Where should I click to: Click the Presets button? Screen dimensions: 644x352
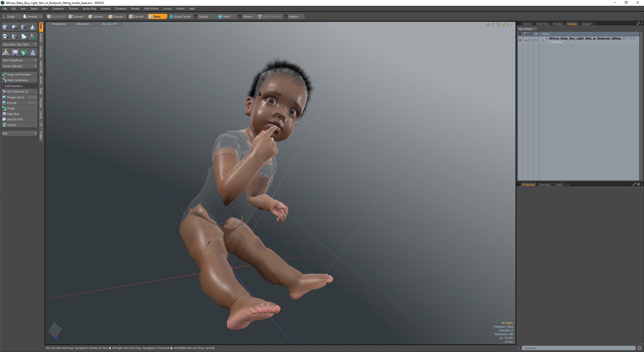coord(32,17)
